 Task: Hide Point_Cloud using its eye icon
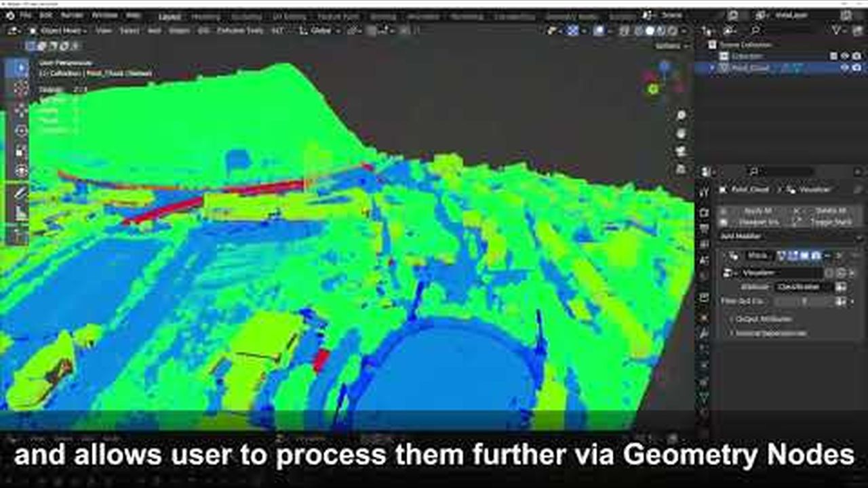click(845, 68)
